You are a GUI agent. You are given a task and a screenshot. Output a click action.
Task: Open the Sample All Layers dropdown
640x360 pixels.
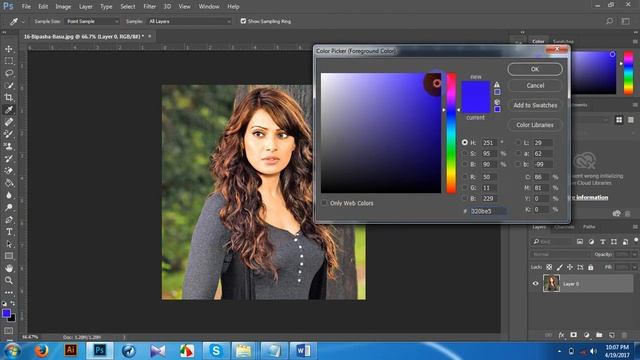pos(189,21)
